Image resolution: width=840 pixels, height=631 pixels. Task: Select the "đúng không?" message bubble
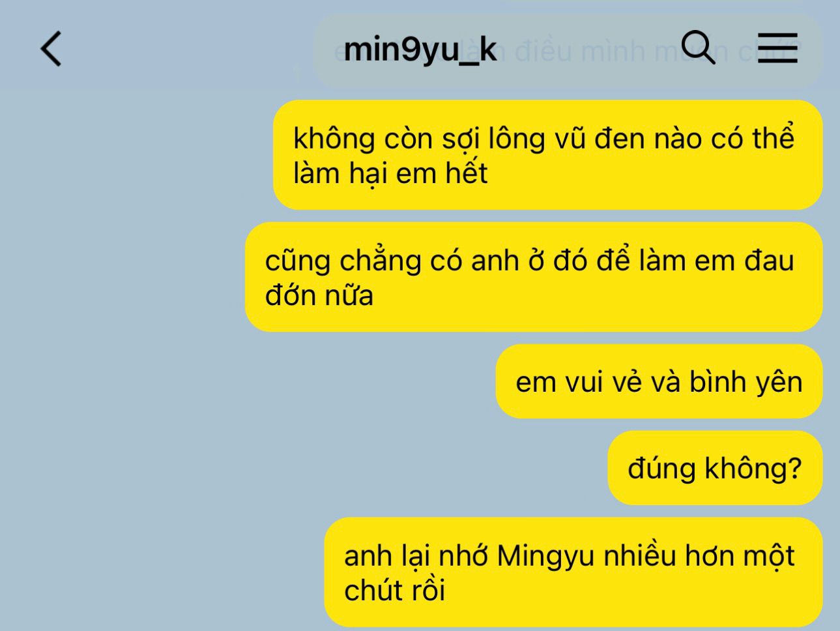pyautogui.click(x=715, y=468)
